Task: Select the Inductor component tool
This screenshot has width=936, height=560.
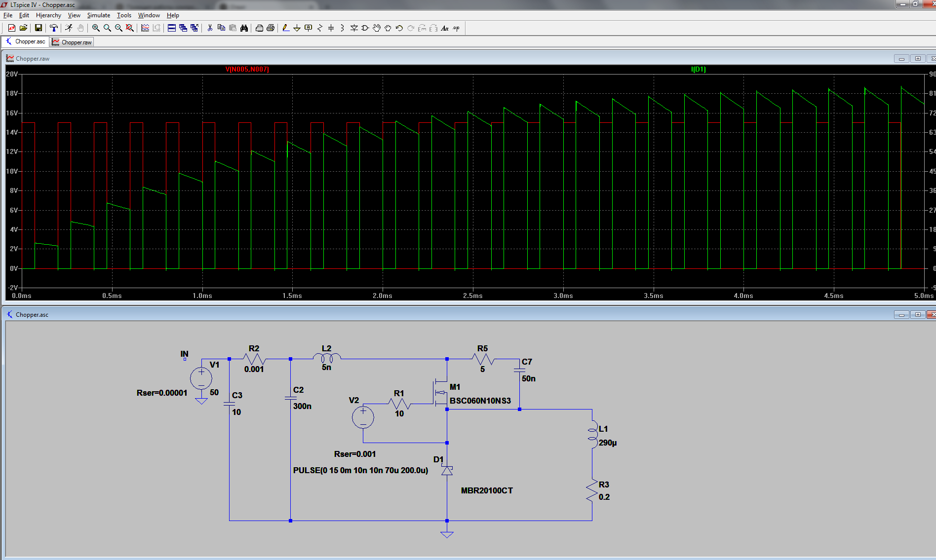Action: pyautogui.click(x=342, y=28)
